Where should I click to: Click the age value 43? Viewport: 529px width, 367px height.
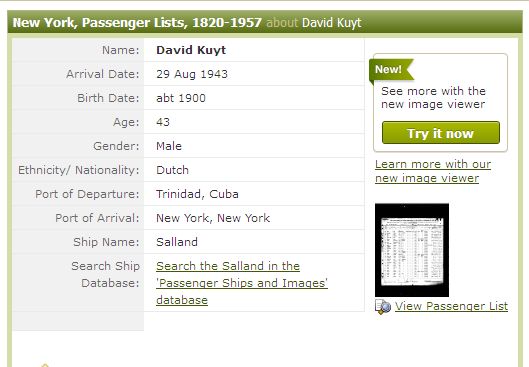(163, 122)
